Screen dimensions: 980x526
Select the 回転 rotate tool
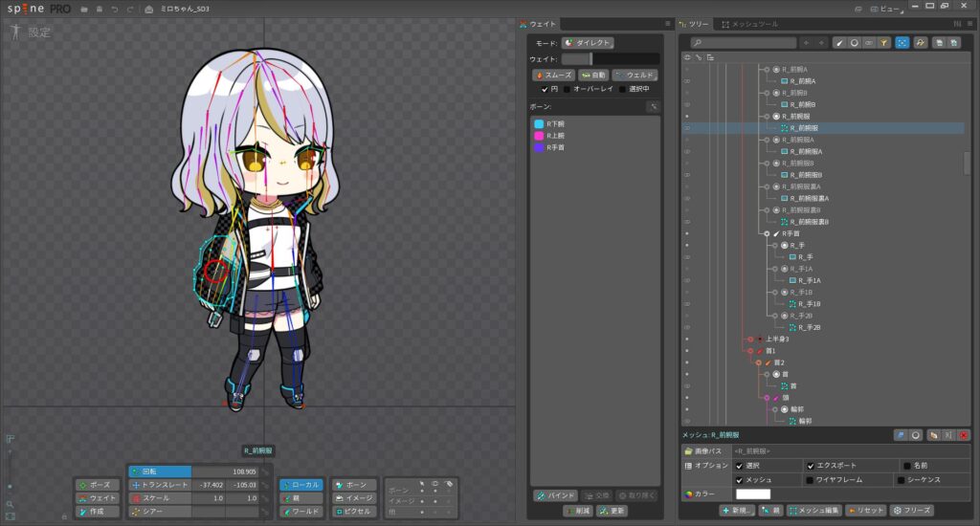click(160, 471)
